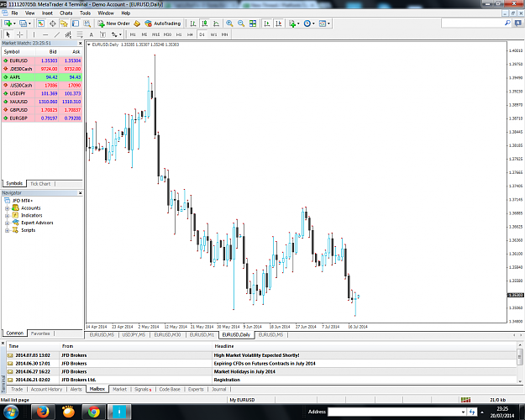Switch chart to line chart style
This screenshot has width=525, height=420.
click(216, 24)
